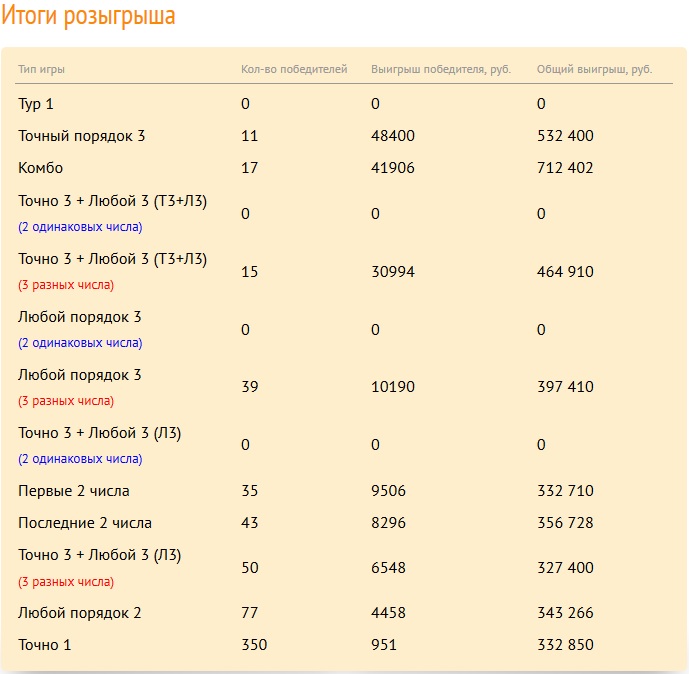Click the "Тип игры" column header

pyautogui.click(x=41, y=69)
